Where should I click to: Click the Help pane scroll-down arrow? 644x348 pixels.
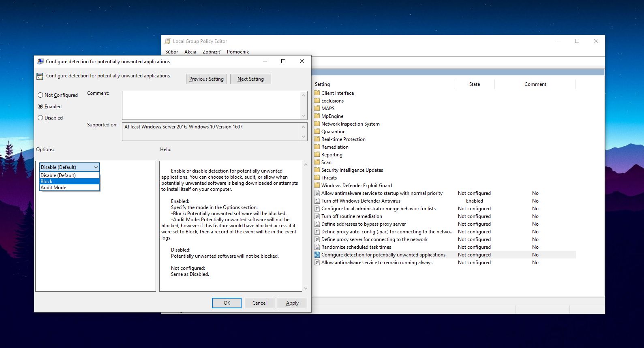306,288
